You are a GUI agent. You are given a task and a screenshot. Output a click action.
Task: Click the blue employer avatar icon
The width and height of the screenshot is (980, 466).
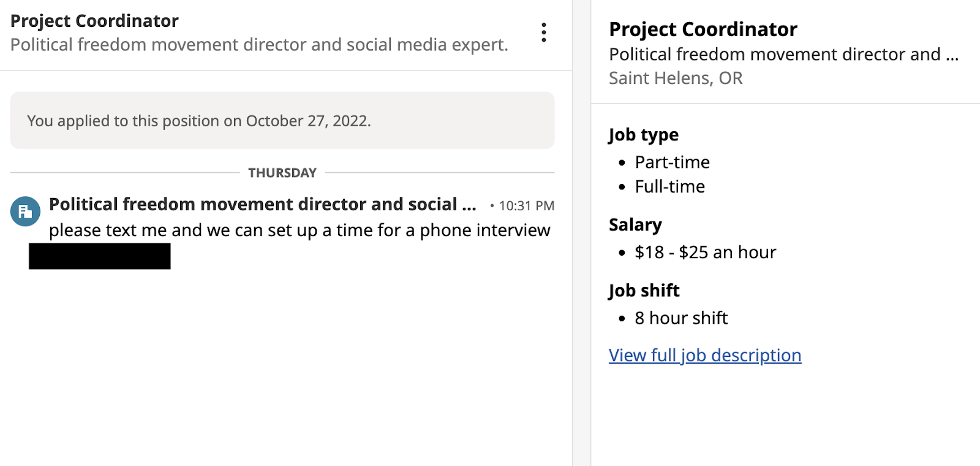coord(25,212)
